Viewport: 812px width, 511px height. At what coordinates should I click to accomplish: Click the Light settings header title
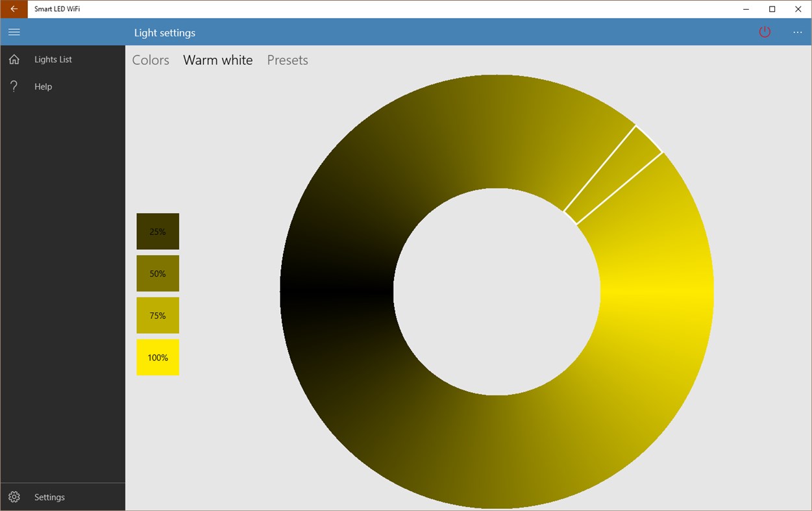165,32
